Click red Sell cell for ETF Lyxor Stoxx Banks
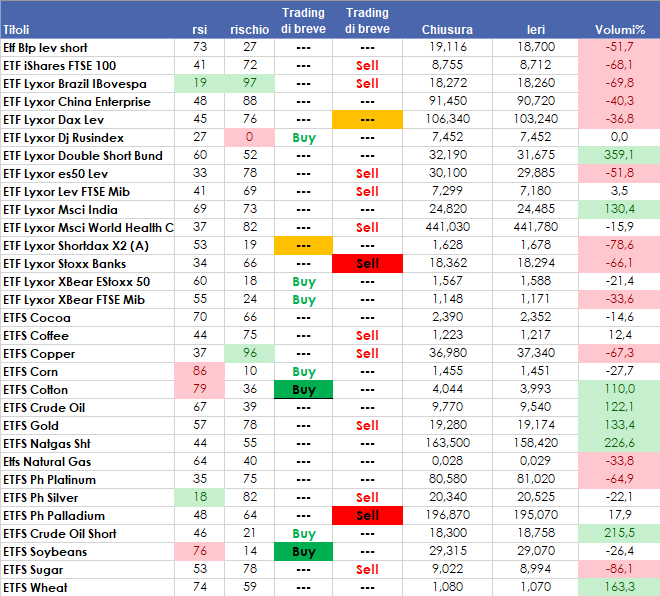 (367, 263)
